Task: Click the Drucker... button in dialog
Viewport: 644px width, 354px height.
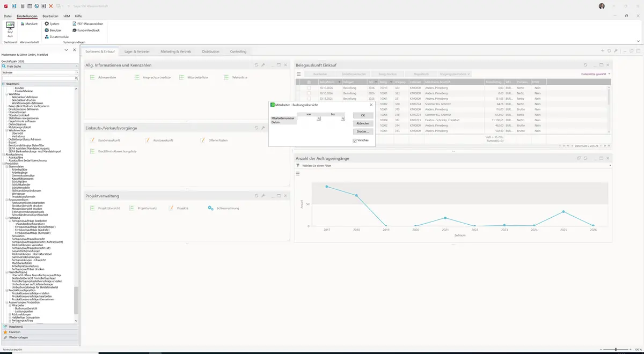Action: (363, 131)
